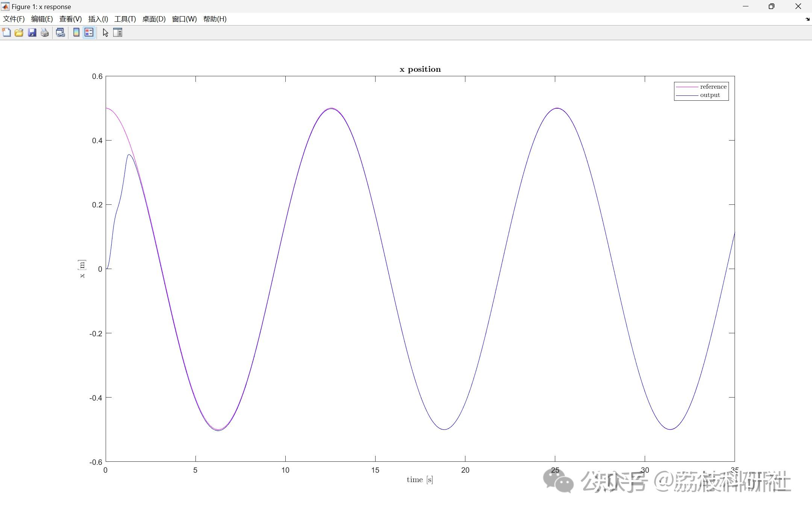Open the 编辑(E) menu
Viewport: 812px width, 514px height.
point(42,19)
